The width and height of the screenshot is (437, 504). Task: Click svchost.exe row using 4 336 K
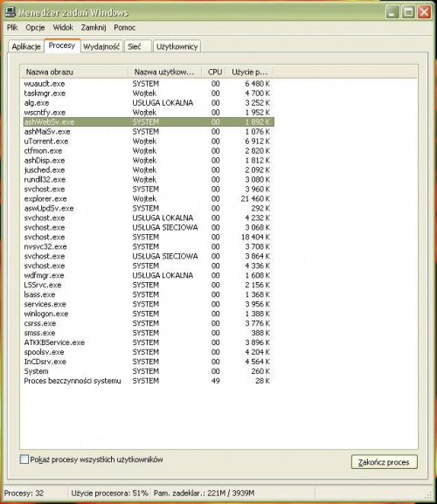pyautogui.click(x=148, y=266)
